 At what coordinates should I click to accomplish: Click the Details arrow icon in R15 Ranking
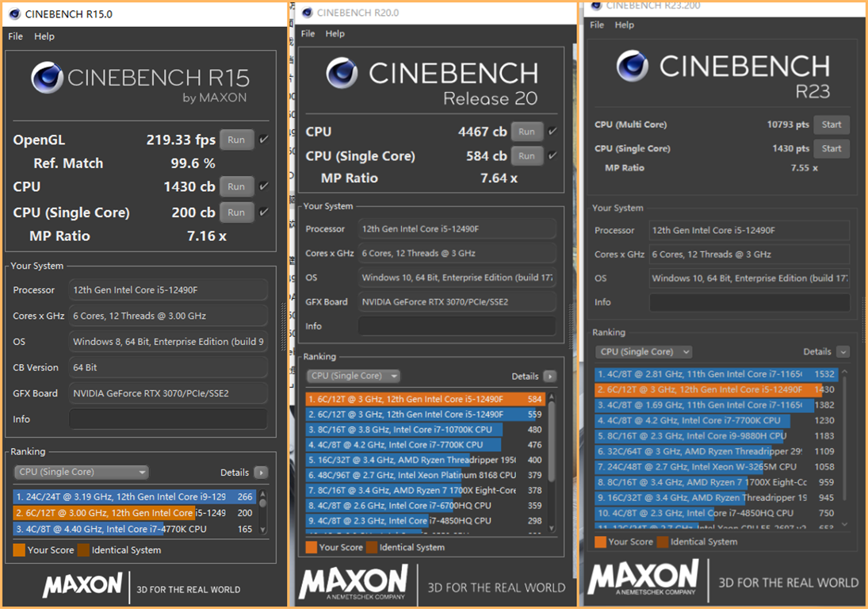click(x=261, y=473)
